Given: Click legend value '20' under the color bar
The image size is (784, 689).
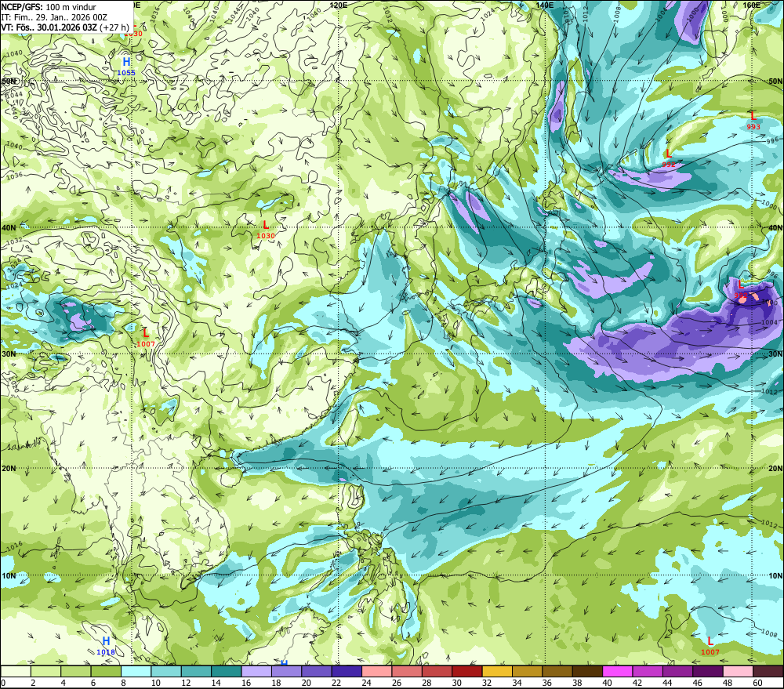Looking at the screenshot, I should pyautogui.click(x=307, y=683).
